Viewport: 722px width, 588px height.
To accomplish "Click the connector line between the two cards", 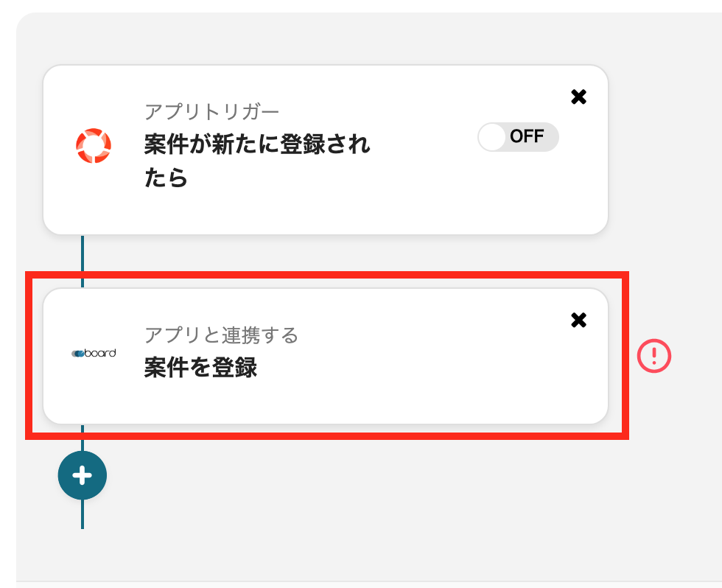I will point(83,254).
